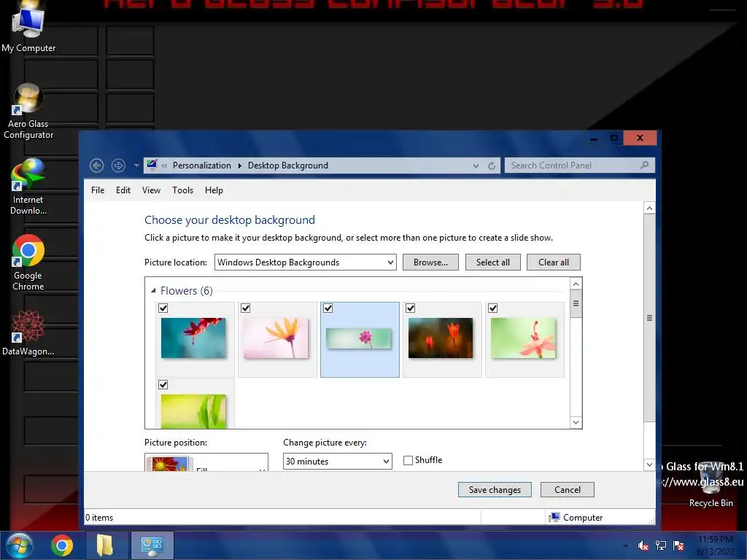This screenshot has height=560, width=747.
Task: Select the red flower on teal thumbnail
Action: (x=193, y=338)
